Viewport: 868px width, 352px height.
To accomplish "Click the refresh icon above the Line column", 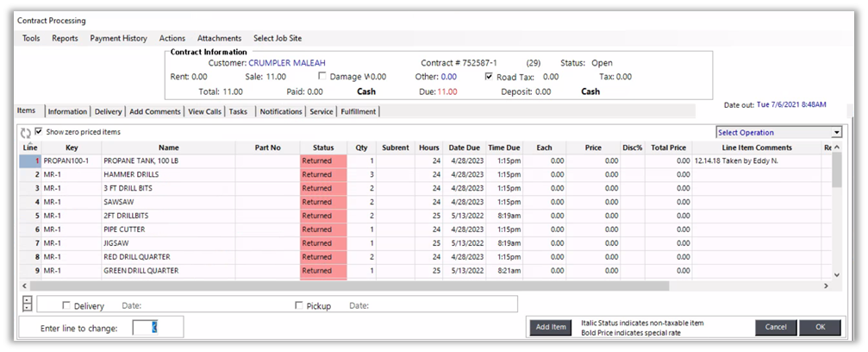I will (26, 133).
